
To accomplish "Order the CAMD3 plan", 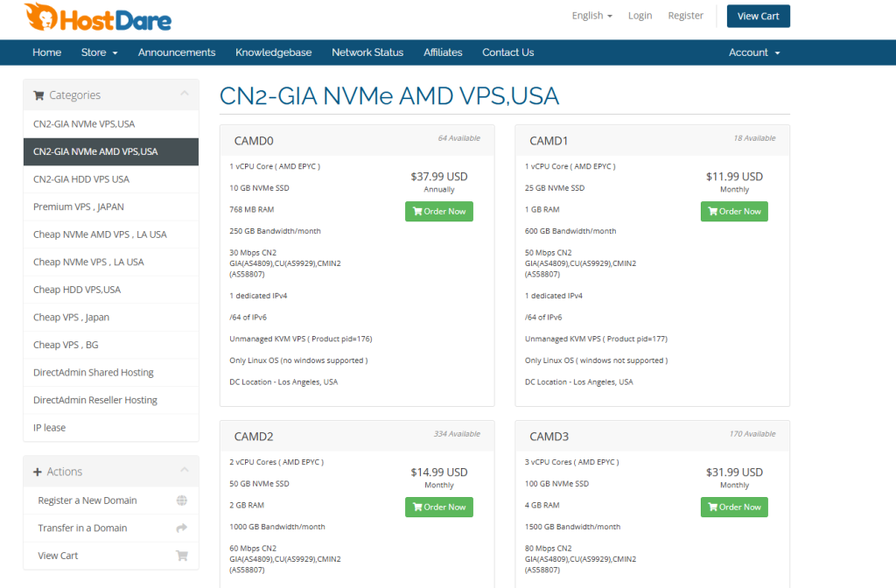I will click(x=734, y=507).
